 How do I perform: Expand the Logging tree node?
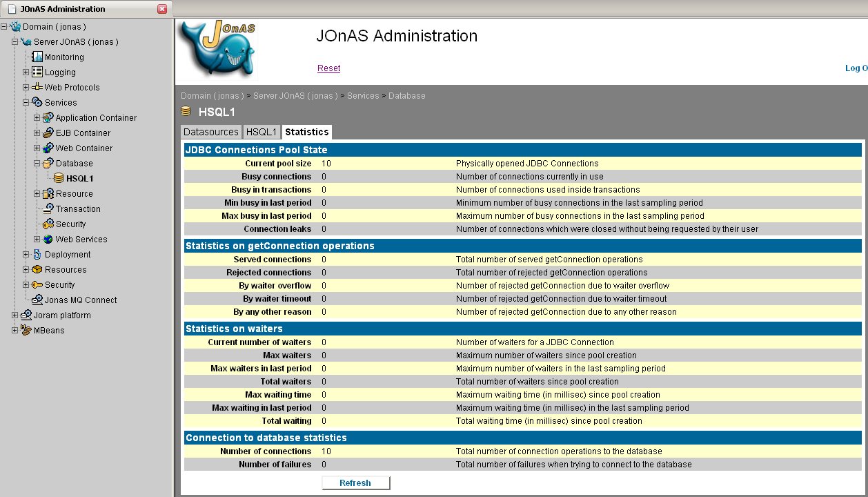[26, 72]
